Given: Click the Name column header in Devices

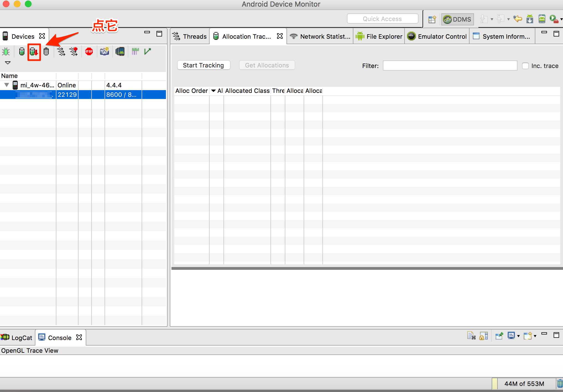Looking at the screenshot, I should 28,76.
